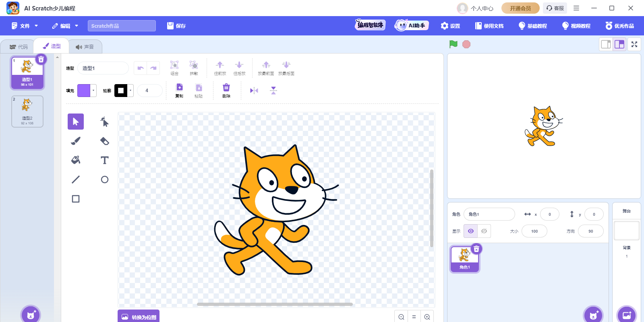Expand the 编辑 dropdown menu
This screenshot has height=322, width=644.
click(65, 26)
